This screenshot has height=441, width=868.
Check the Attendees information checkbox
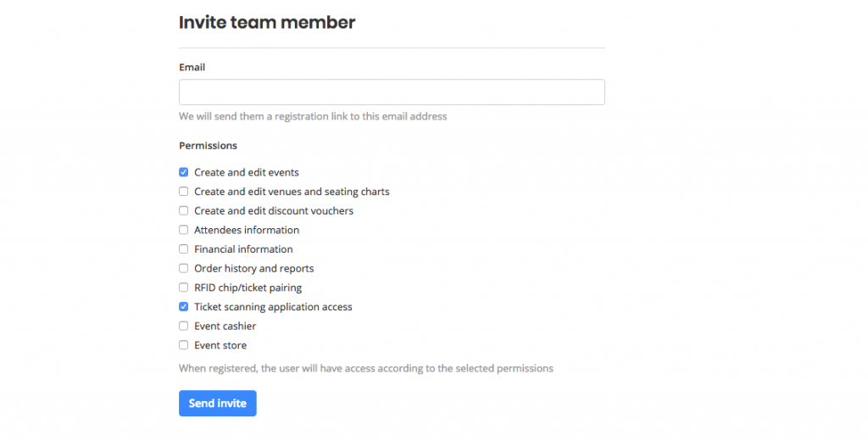pyautogui.click(x=184, y=230)
